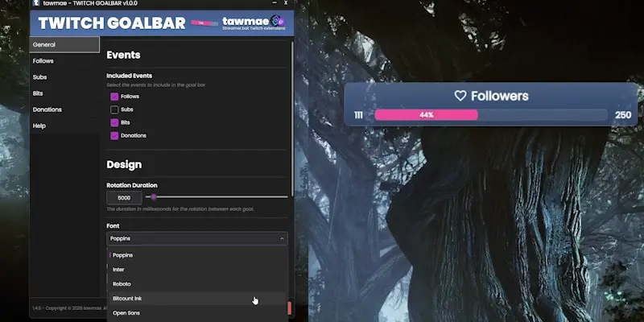Screen dimensions: 644x322
Task: Click the app icon in the title bar
Action: 35,3
